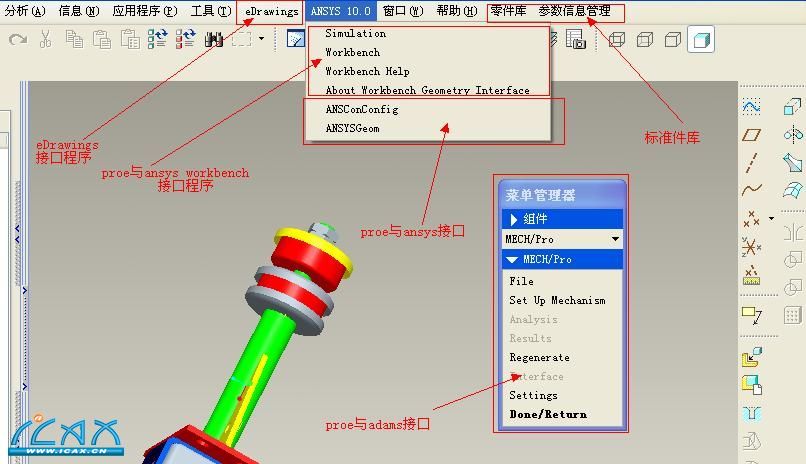Switch to Wireframe display mode
Image resolution: width=806 pixels, height=464 pixels.
tap(617, 40)
